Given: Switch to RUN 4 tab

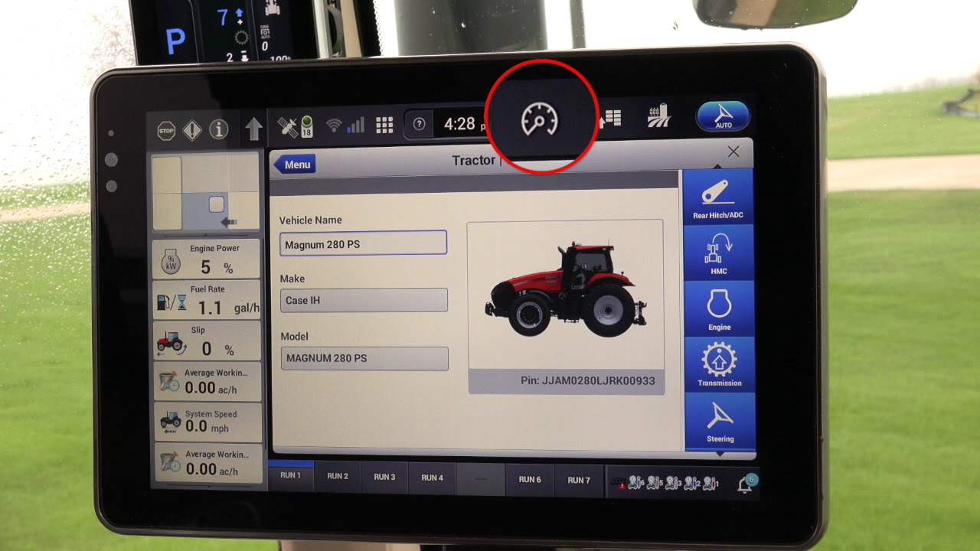Looking at the screenshot, I should pyautogui.click(x=432, y=478).
